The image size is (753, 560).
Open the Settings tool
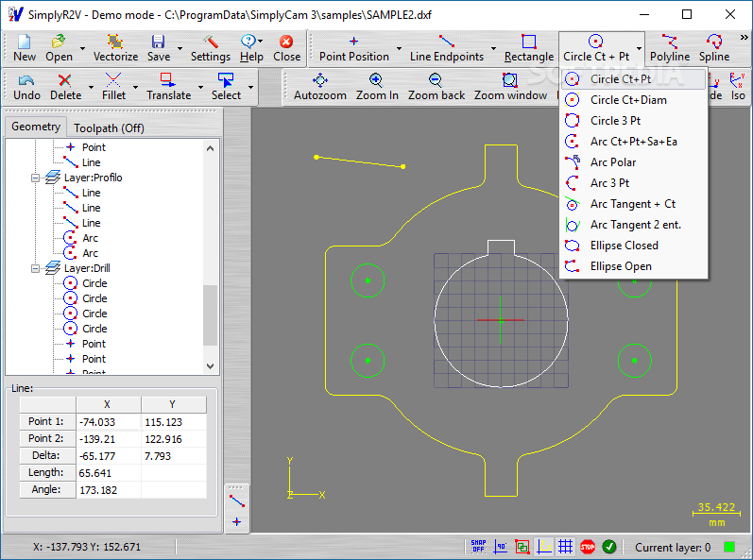211,48
